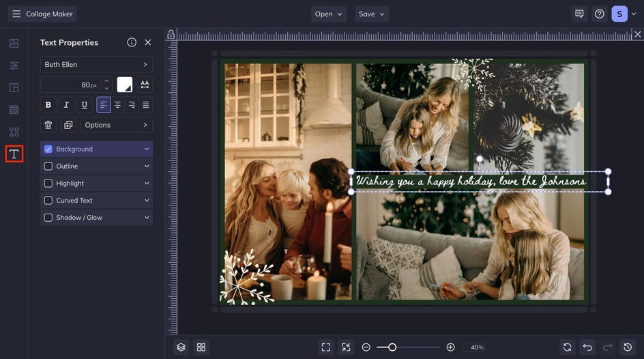Open the Save menu
The image size is (644, 359).
pos(372,14)
